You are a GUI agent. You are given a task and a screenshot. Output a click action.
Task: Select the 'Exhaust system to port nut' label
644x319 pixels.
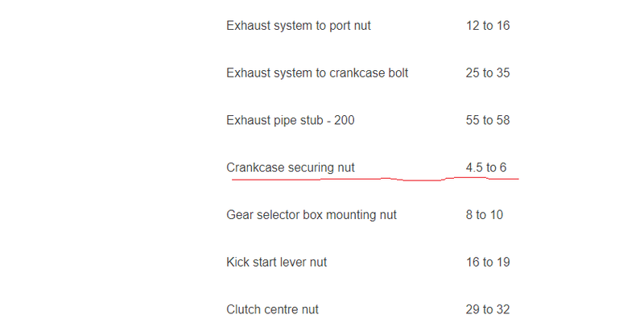tap(299, 26)
